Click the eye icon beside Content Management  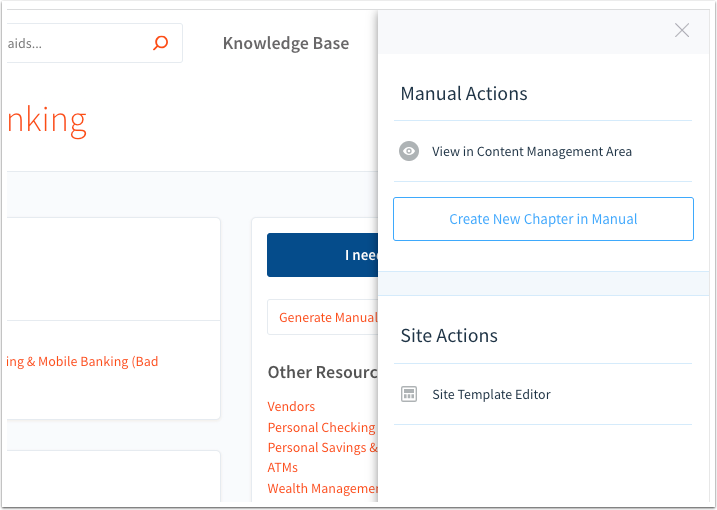point(409,152)
